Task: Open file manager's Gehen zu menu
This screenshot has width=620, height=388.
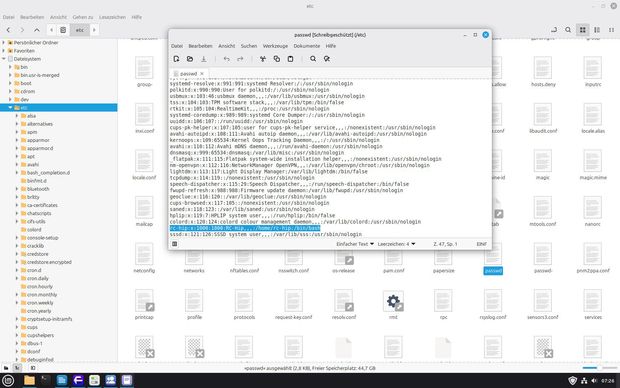Action: pyautogui.click(x=83, y=17)
